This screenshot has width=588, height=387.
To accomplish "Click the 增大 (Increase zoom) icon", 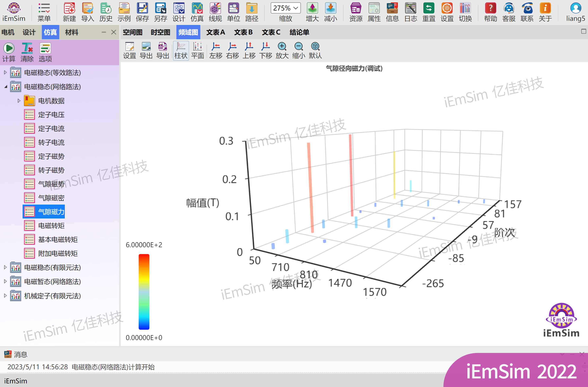I will pos(312,12).
